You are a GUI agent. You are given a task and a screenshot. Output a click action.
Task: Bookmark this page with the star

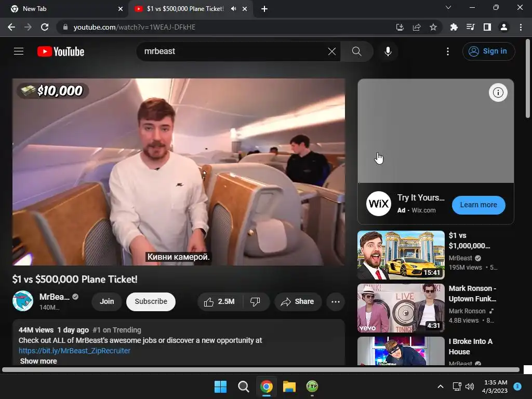433,27
